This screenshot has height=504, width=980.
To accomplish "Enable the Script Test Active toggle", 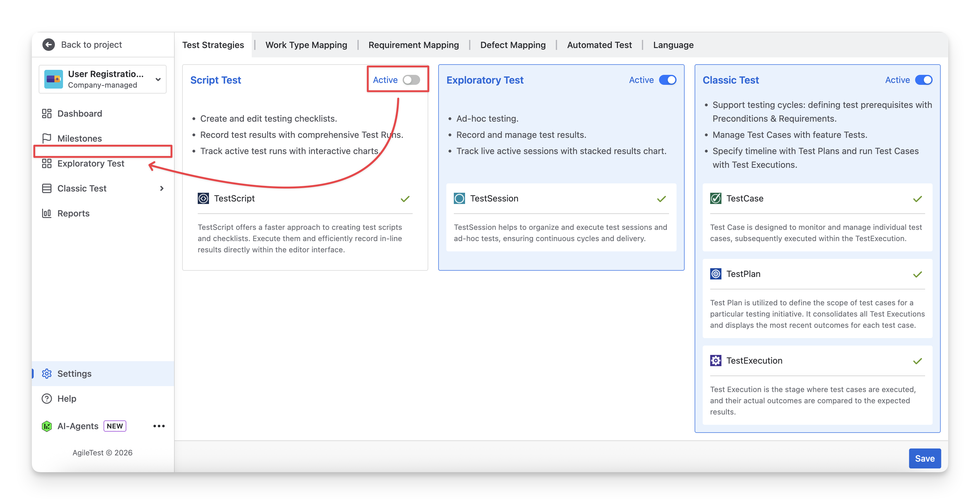I will point(411,80).
